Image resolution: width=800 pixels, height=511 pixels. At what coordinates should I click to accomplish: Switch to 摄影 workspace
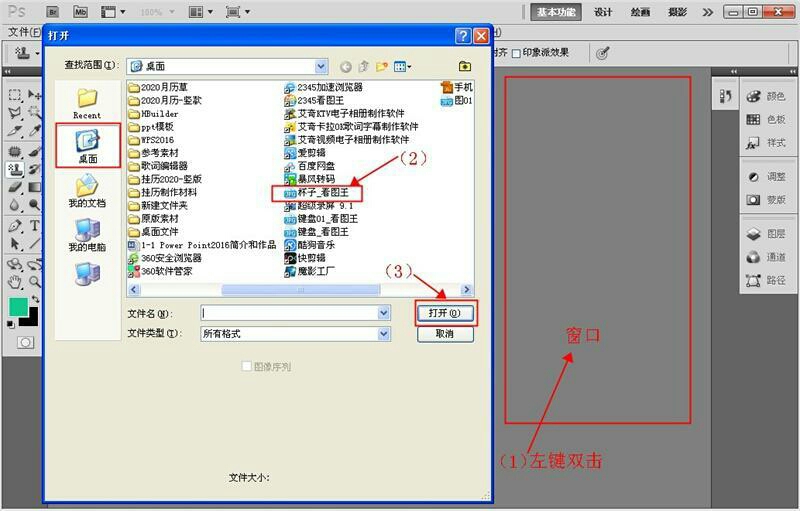click(677, 12)
